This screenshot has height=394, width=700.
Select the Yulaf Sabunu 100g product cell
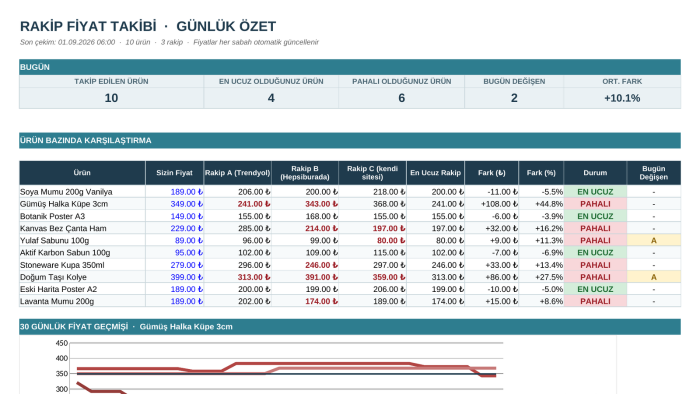82,241
